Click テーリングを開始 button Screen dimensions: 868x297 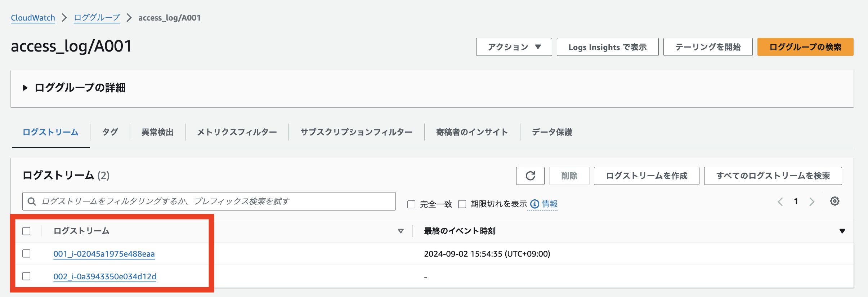708,47
